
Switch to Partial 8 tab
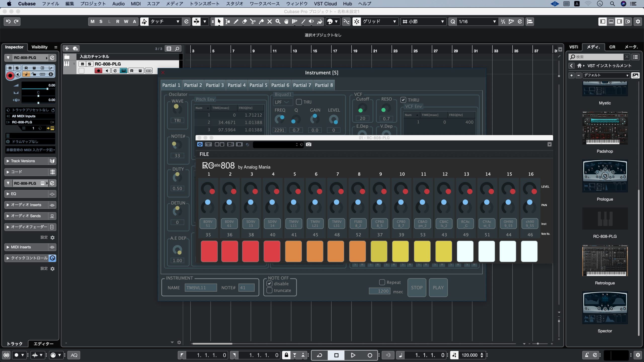click(x=324, y=85)
